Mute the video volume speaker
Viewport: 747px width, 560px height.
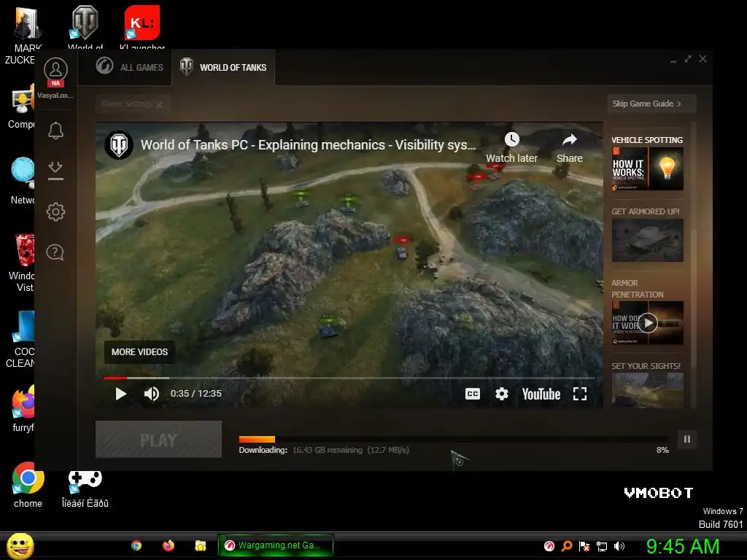click(x=152, y=394)
